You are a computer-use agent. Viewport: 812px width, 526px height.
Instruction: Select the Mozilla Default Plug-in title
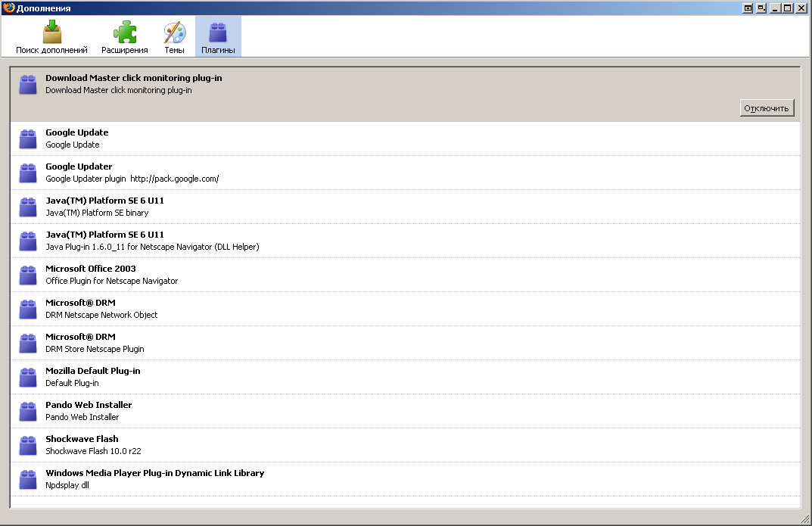(92, 371)
